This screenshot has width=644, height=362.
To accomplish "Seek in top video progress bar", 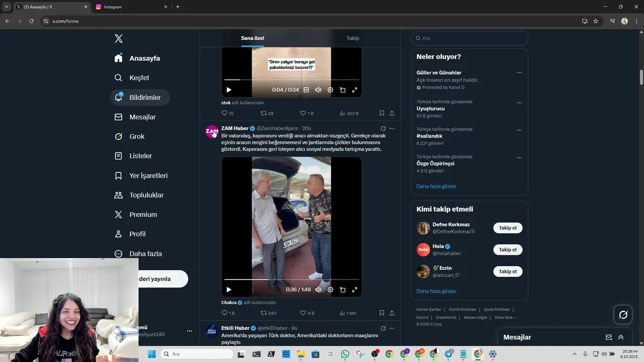I will 292,80.
